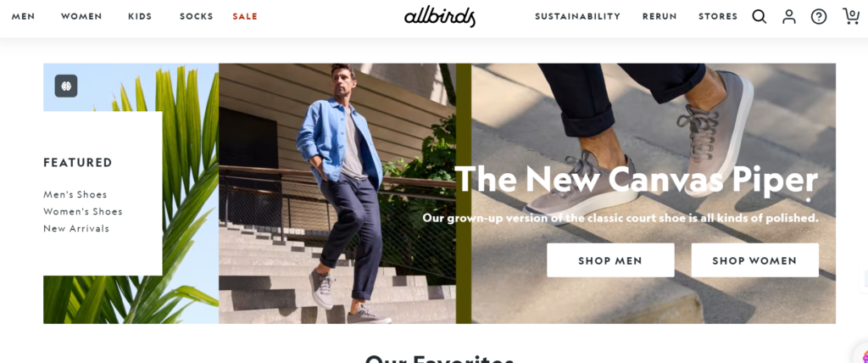Screen dimensions: 868x363
Task: Click the help question mark icon
Action: coord(819,17)
